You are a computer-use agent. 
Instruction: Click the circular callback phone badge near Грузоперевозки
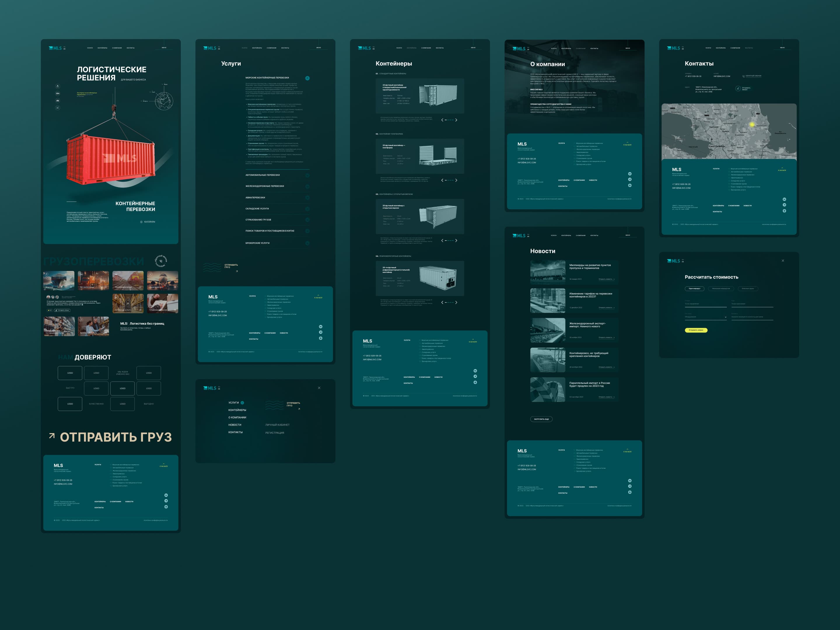(161, 261)
